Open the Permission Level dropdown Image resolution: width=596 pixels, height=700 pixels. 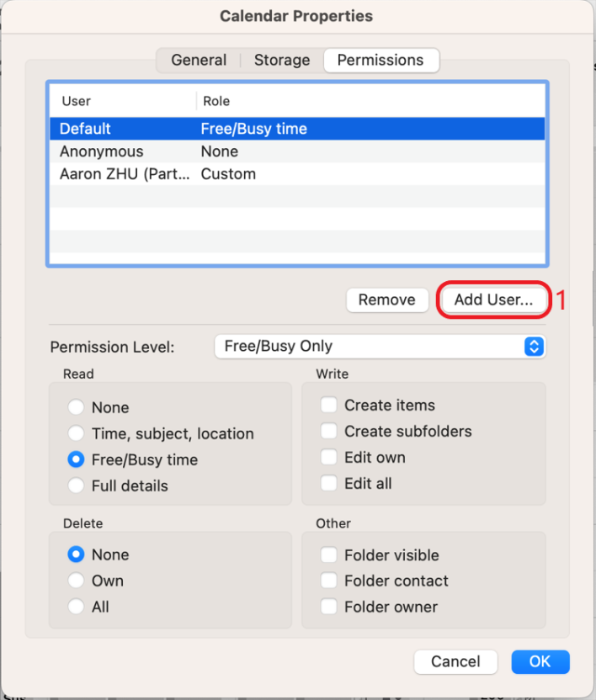pos(380,347)
